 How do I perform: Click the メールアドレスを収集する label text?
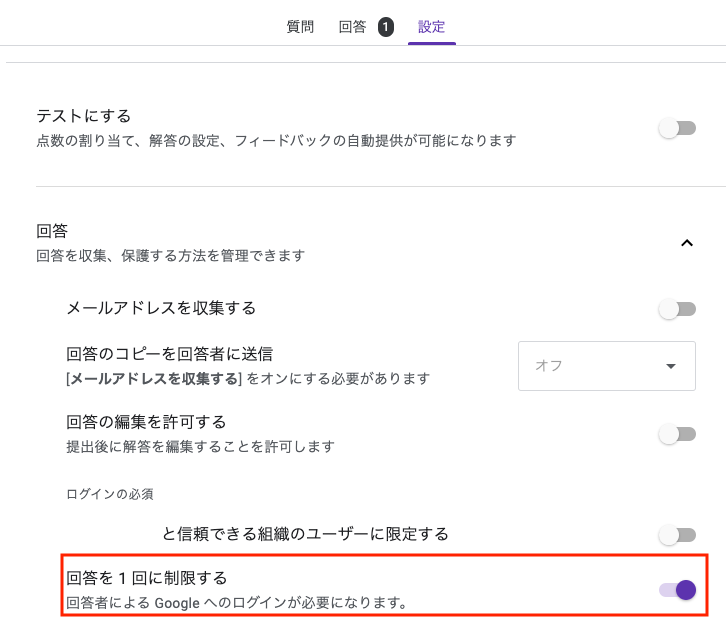coord(161,308)
